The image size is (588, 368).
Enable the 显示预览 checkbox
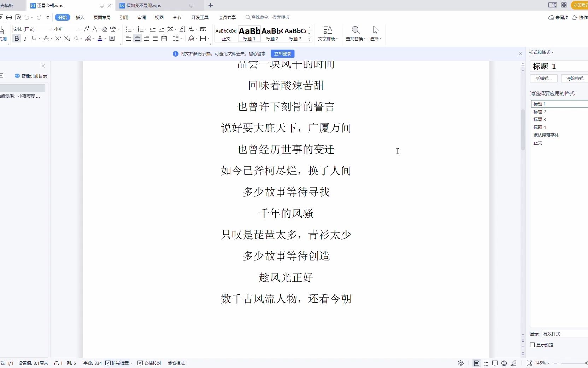coord(532,345)
